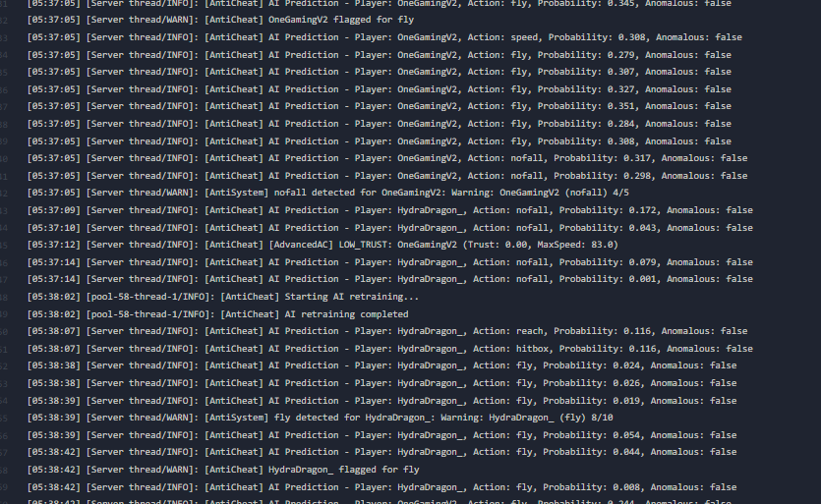Click the HydraDragon_ fly line with Probability 0.008
The width and height of the screenshot is (821, 504).
tap(381, 487)
